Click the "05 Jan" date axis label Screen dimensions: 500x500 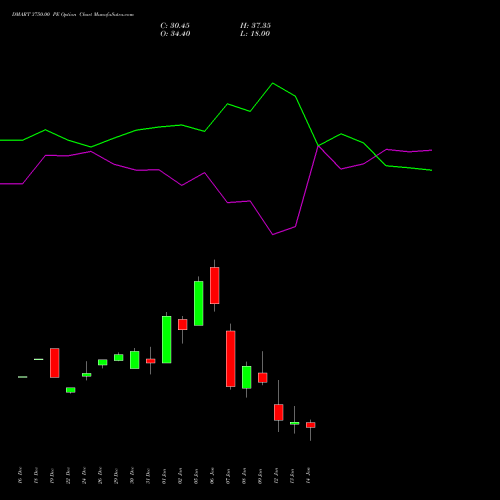196,476
